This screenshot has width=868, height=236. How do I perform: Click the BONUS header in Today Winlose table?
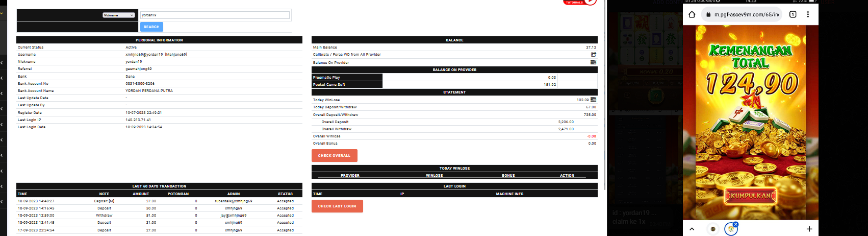508,176
